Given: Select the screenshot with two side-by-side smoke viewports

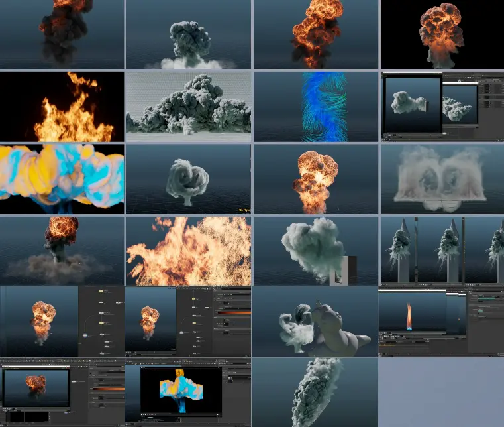Looking at the screenshot, I should point(442,107).
